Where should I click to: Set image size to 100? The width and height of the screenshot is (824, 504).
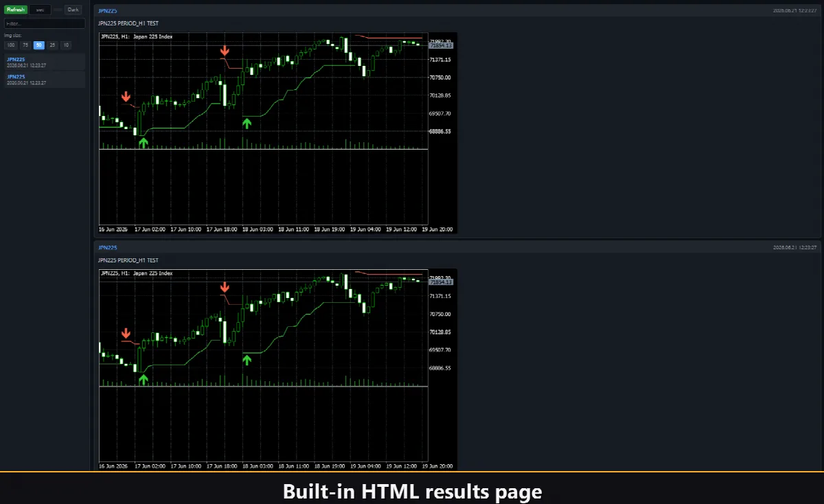coord(11,45)
